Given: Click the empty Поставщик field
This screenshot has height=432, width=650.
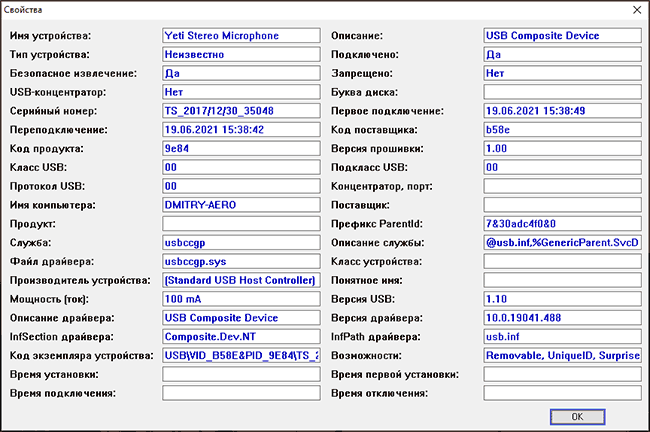Looking at the screenshot, I should tap(563, 205).
